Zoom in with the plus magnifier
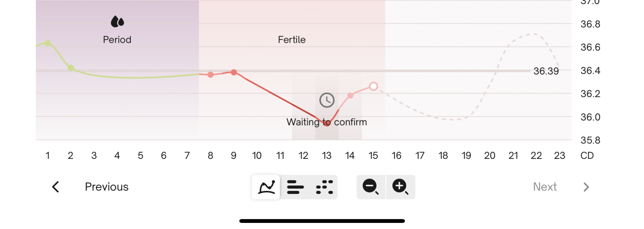644x229 pixels. [x=400, y=187]
